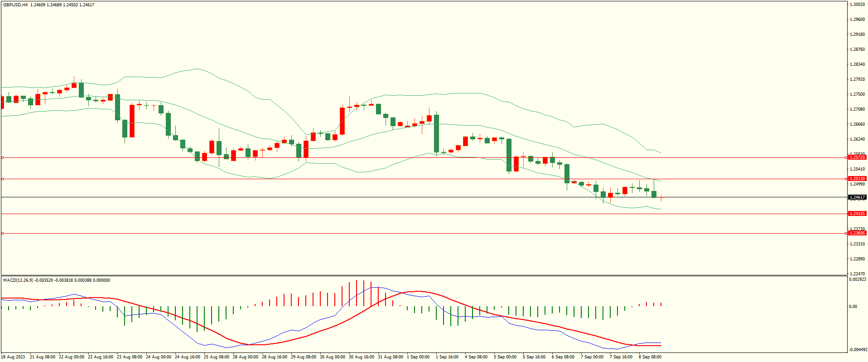Viewport: 868px width, 362px height.
Task: Click the 1.22890 price scale label
Action: pos(857,259)
